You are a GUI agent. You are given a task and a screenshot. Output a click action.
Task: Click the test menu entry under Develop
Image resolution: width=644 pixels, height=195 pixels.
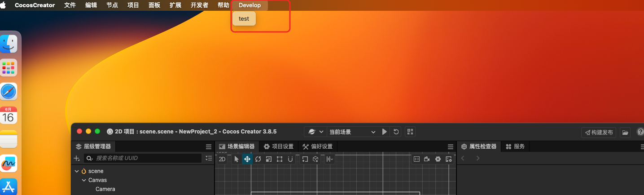(244, 19)
